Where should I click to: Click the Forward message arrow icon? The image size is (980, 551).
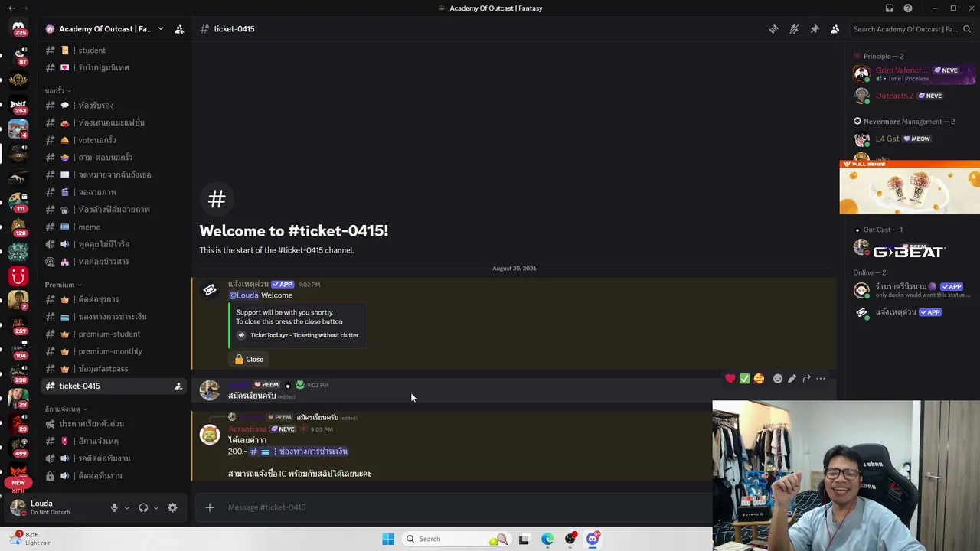point(806,379)
